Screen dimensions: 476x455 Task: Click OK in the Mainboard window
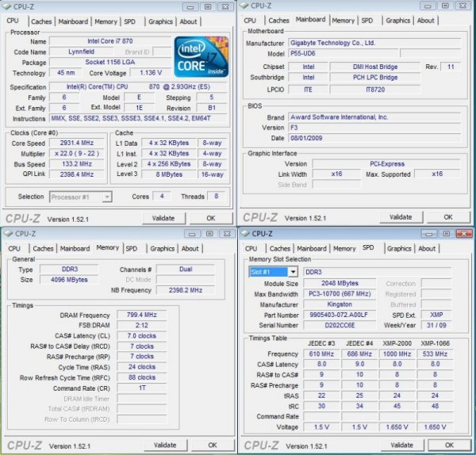pos(448,217)
